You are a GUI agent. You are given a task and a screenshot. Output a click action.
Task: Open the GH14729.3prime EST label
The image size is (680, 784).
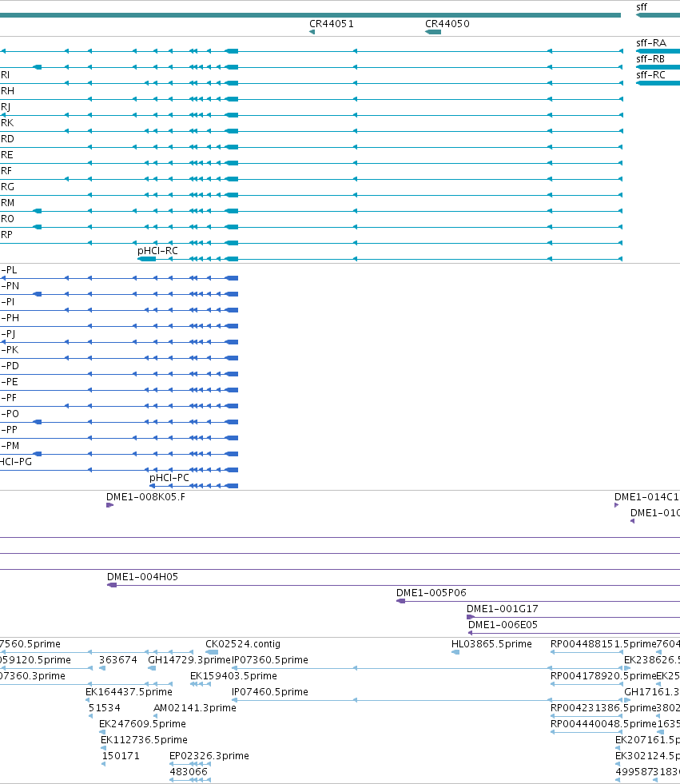click(189, 660)
